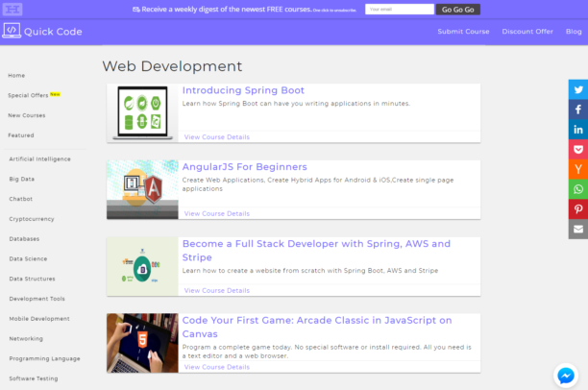Share page on Facebook
Screen dimensions: 588x390
tap(578, 110)
